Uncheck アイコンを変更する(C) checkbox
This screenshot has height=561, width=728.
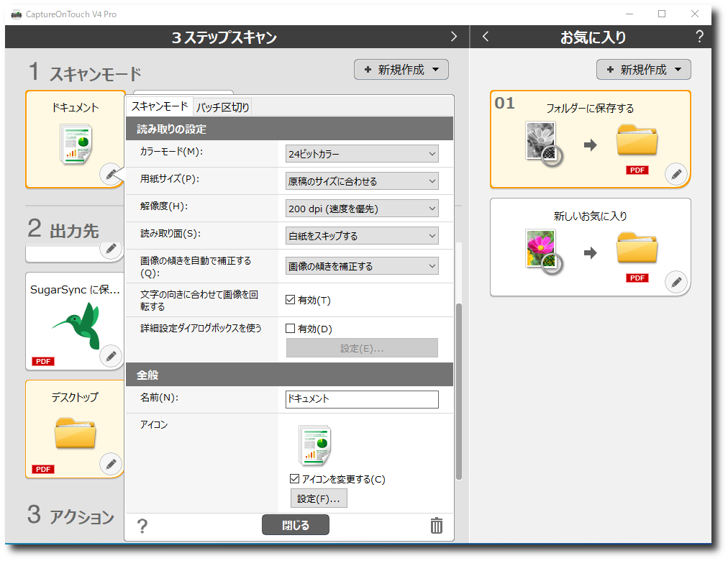(x=295, y=479)
